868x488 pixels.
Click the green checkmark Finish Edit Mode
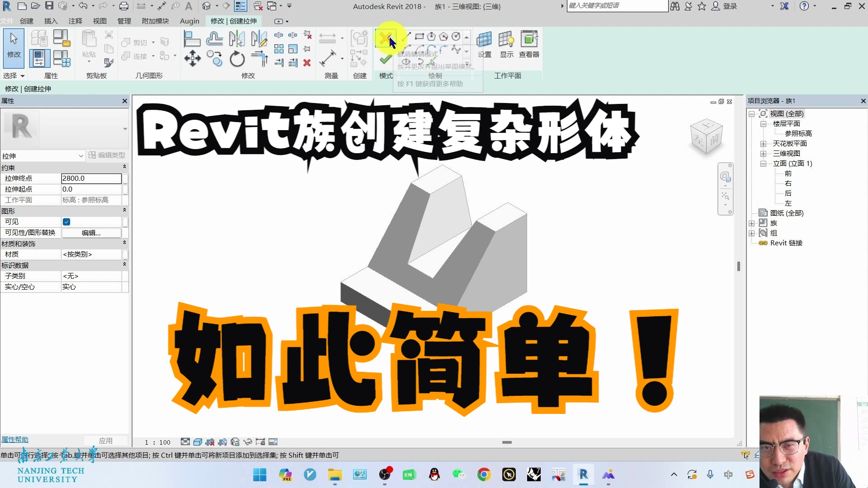[x=386, y=59]
